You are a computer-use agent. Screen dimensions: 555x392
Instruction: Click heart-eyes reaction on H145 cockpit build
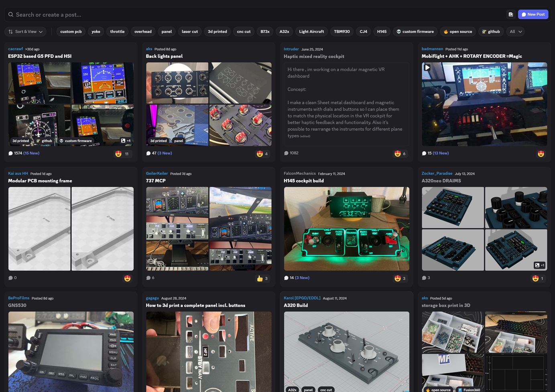coord(398,278)
